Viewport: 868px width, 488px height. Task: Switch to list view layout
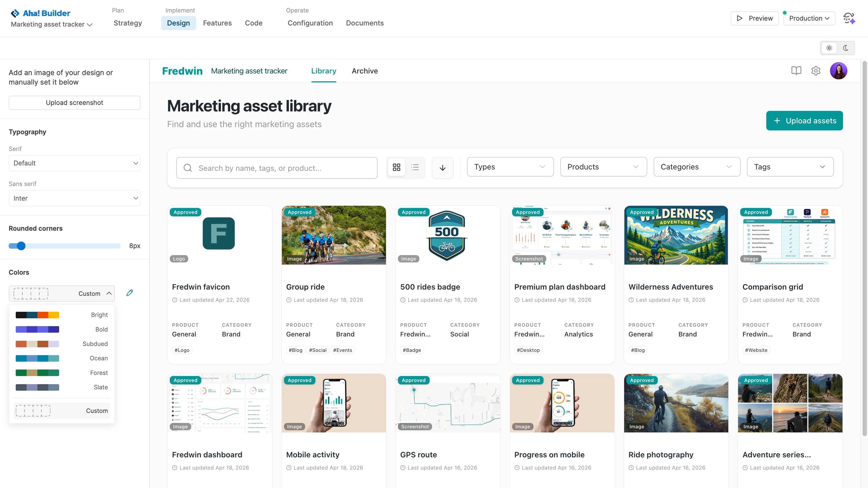[x=415, y=167]
